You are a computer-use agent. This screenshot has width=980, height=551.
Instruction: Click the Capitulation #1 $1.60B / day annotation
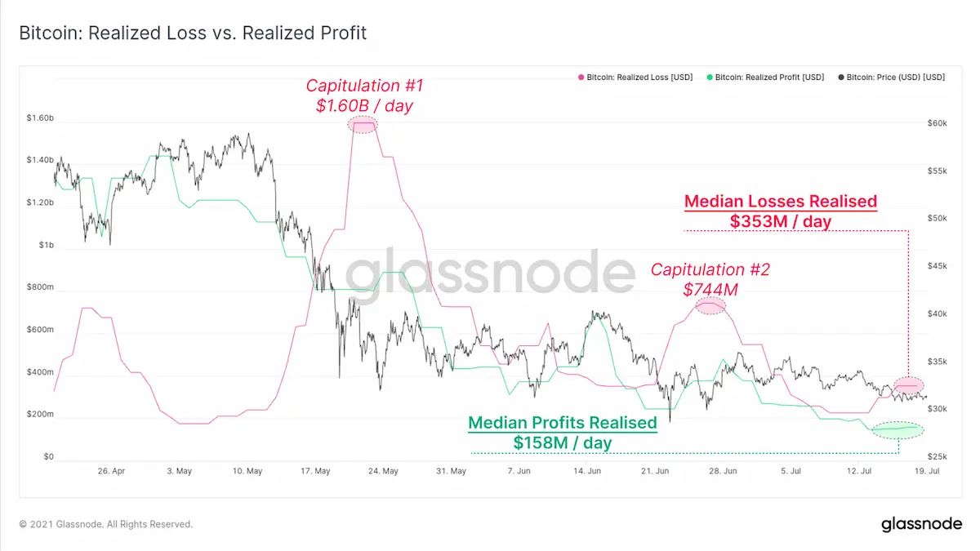coord(365,95)
